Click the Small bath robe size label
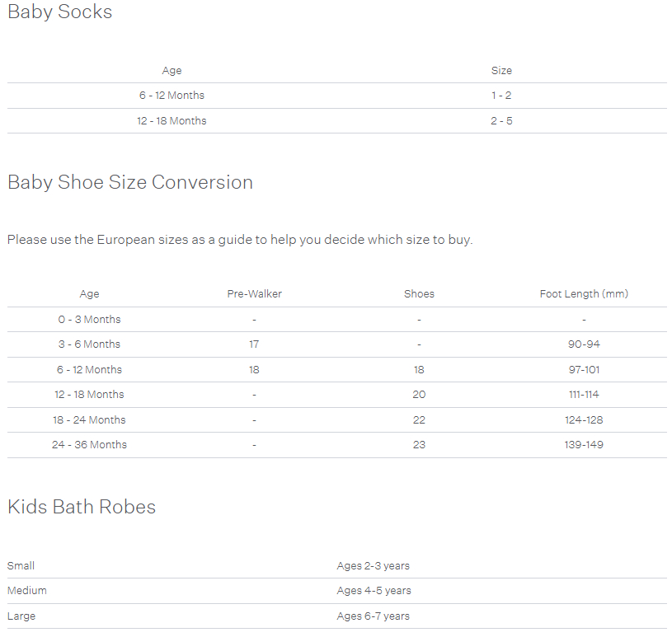 [21, 565]
